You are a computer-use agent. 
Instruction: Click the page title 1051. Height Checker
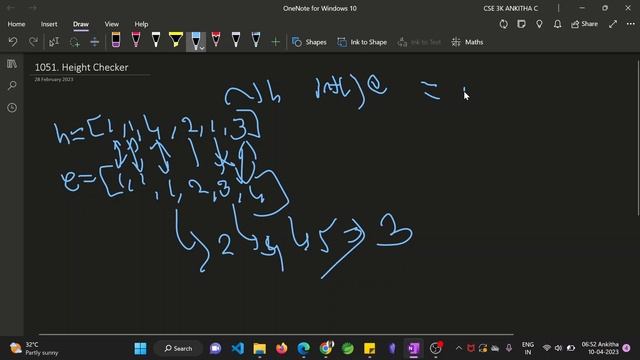[x=81, y=67]
